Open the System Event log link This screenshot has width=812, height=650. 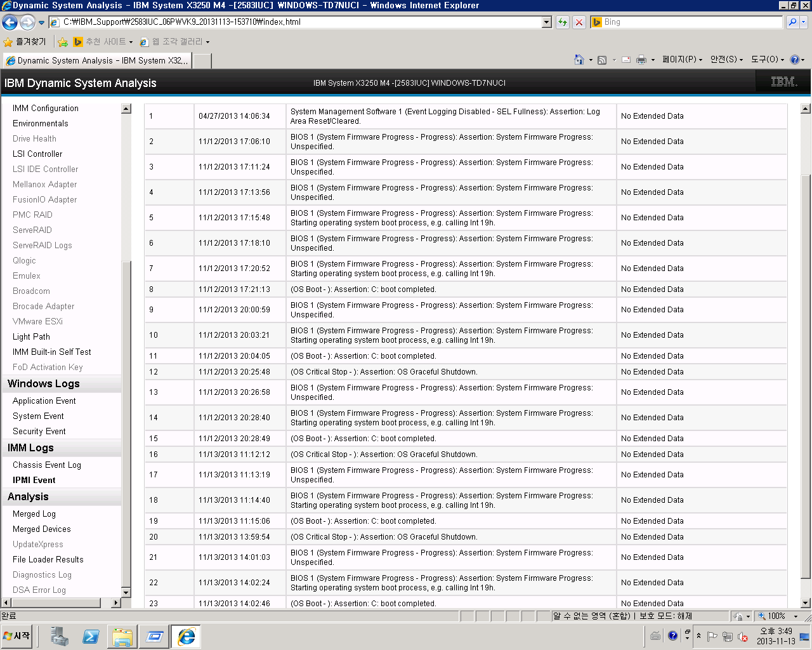point(38,416)
